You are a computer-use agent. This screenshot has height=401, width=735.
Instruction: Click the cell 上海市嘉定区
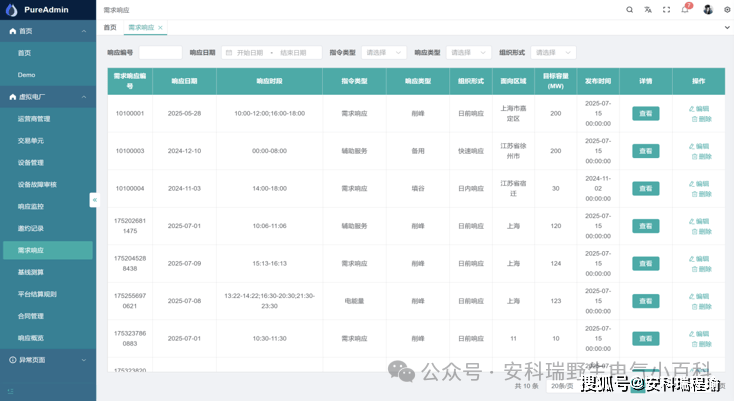[513, 113]
